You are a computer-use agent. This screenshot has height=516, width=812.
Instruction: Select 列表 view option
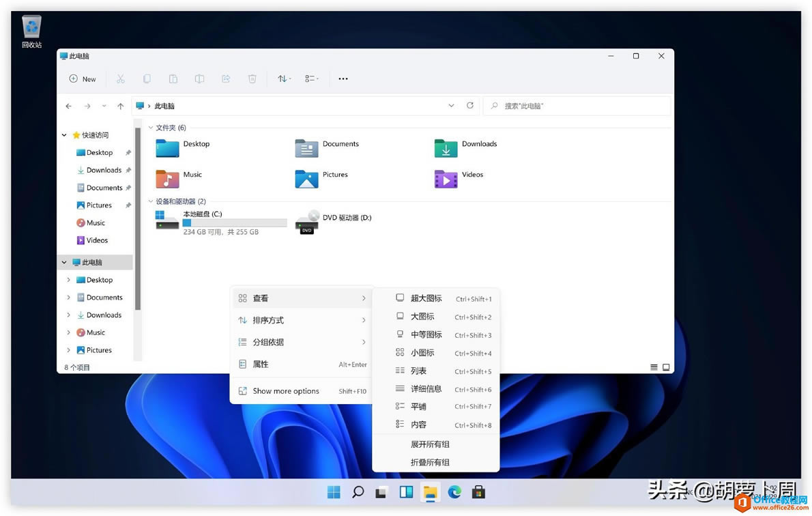[x=435, y=371]
